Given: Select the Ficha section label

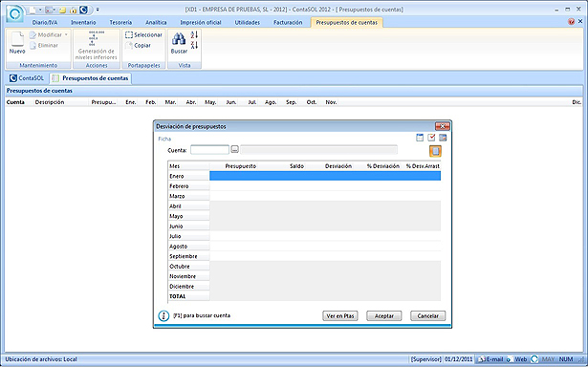Looking at the screenshot, I should pyautogui.click(x=164, y=139).
